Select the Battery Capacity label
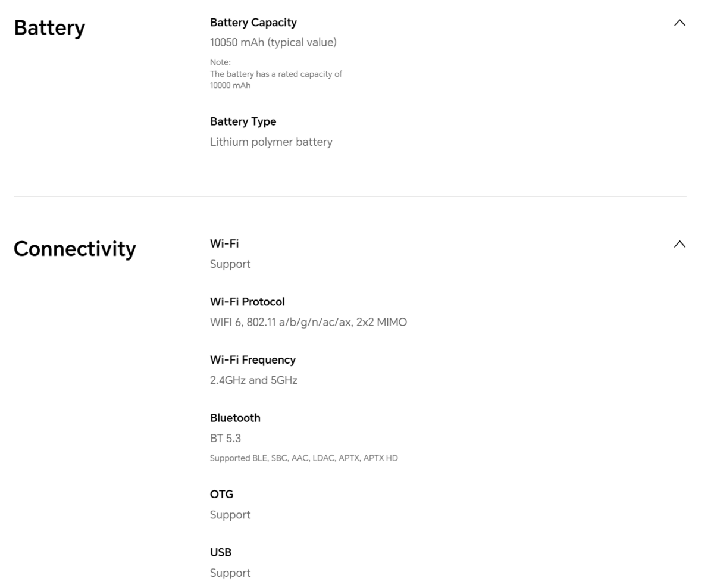 click(x=253, y=23)
